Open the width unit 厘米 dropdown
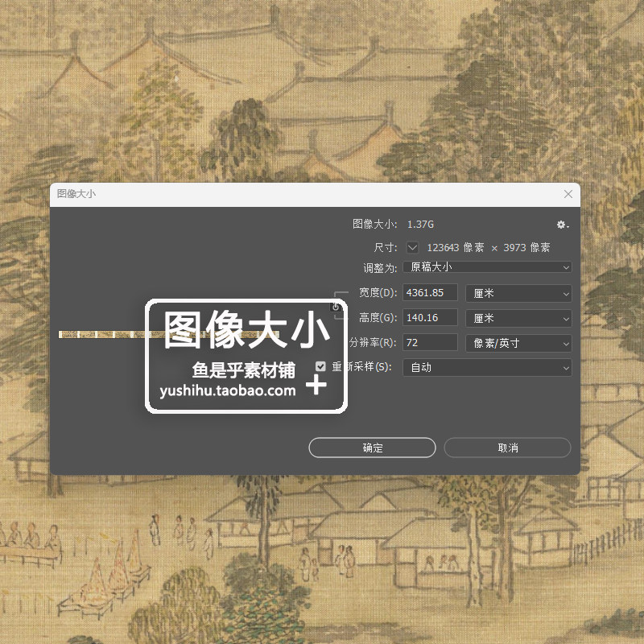644x644 pixels. tap(518, 293)
